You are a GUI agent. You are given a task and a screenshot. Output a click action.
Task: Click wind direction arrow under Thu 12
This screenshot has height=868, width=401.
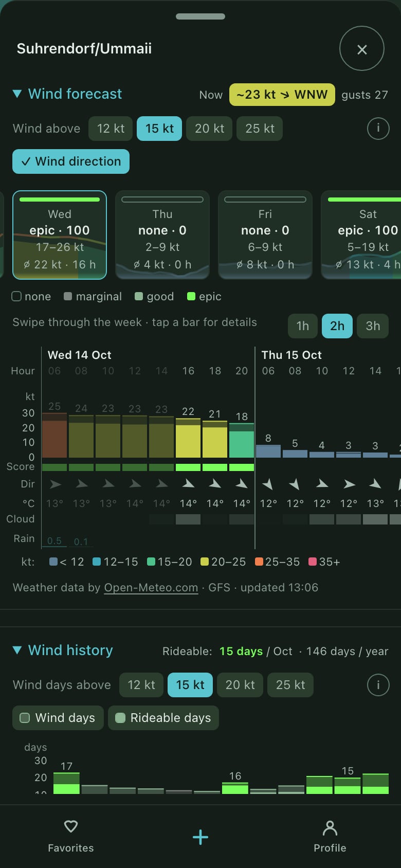(349, 484)
